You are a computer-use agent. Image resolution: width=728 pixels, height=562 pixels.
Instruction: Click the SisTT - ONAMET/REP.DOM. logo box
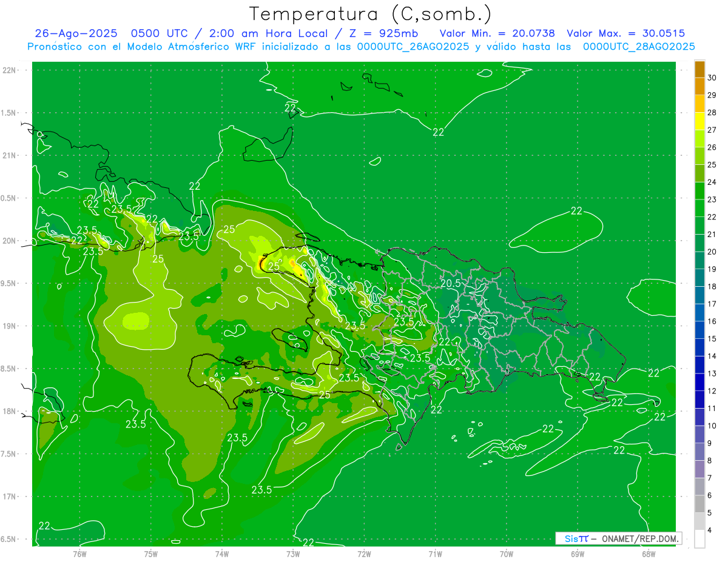(618, 538)
